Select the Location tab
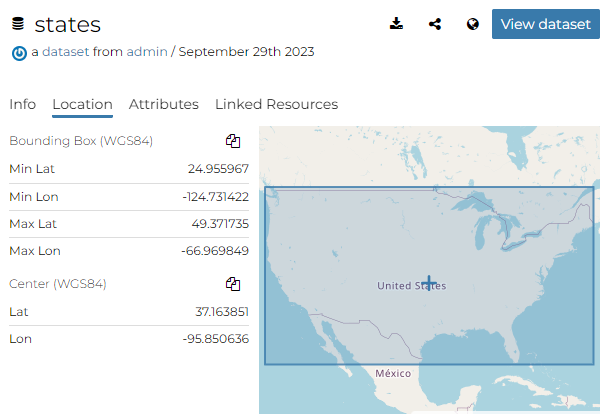The height and width of the screenshot is (414, 607). click(x=82, y=104)
